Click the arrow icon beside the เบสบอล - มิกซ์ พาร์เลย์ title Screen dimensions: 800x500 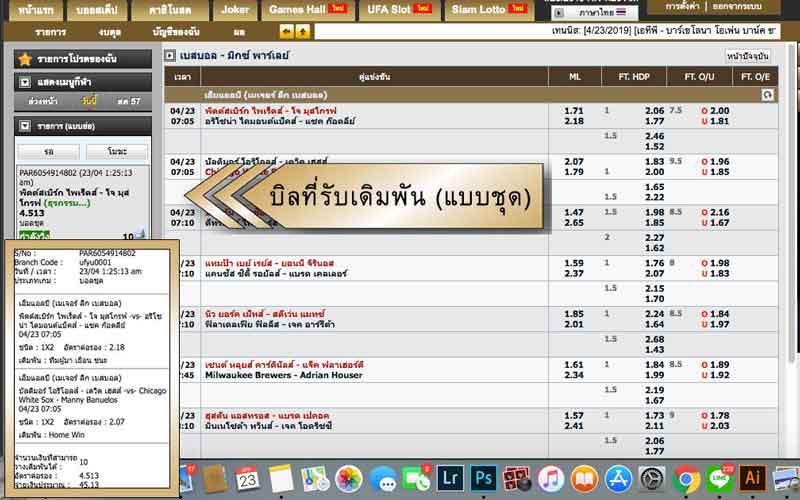tap(170, 56)
